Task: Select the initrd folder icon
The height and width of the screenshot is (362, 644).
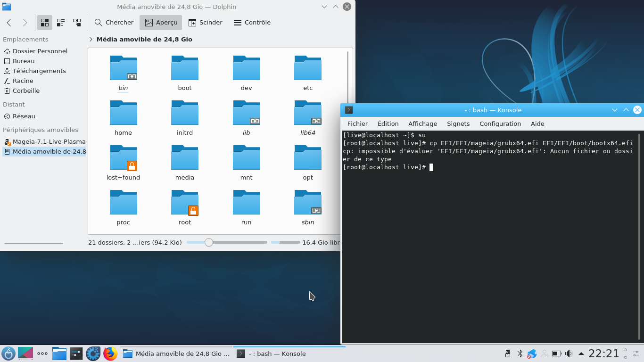Action: tap(185, 113)
